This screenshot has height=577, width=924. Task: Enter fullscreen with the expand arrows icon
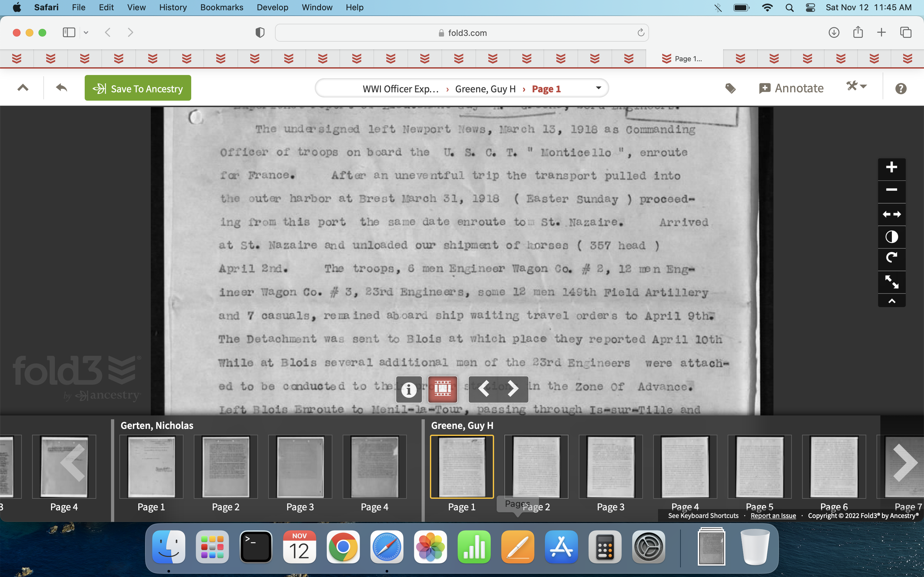[x=891, y=282]
